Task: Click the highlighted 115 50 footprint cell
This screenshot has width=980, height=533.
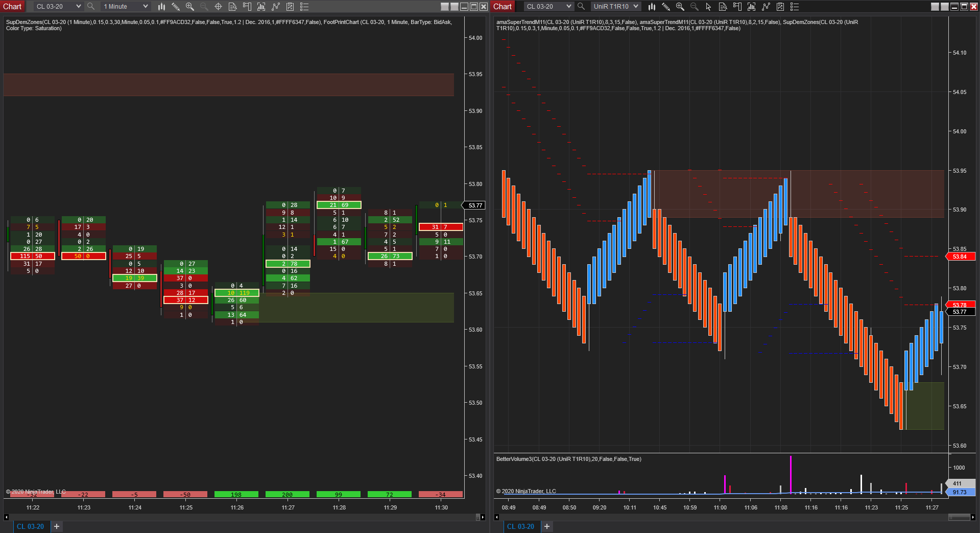Action: click(x=33, y=256)
